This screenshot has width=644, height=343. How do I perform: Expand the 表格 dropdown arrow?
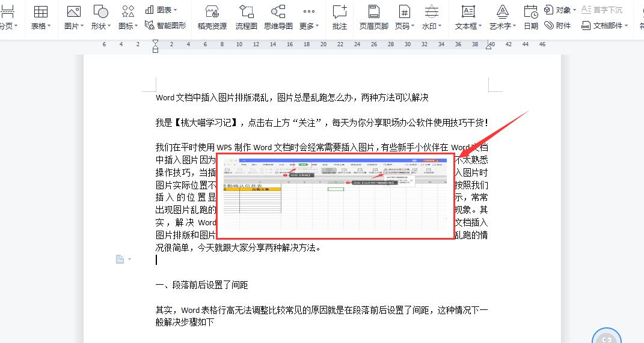tap(49, 26)
